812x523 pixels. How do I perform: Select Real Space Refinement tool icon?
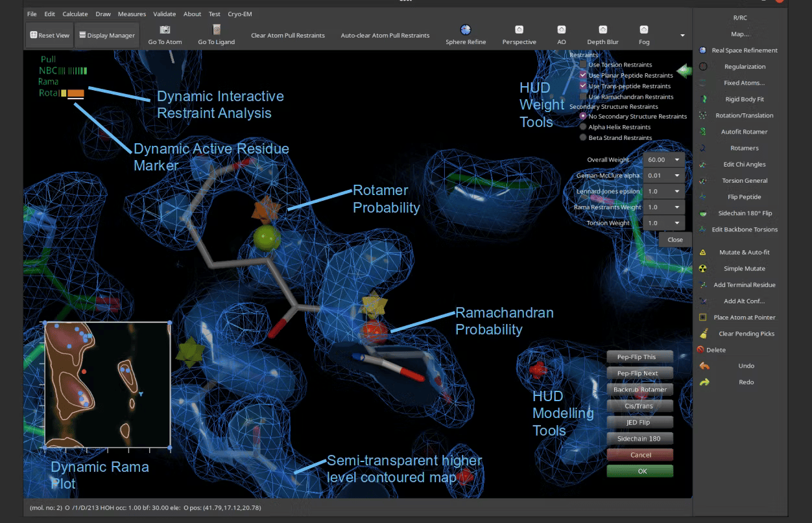702,51
